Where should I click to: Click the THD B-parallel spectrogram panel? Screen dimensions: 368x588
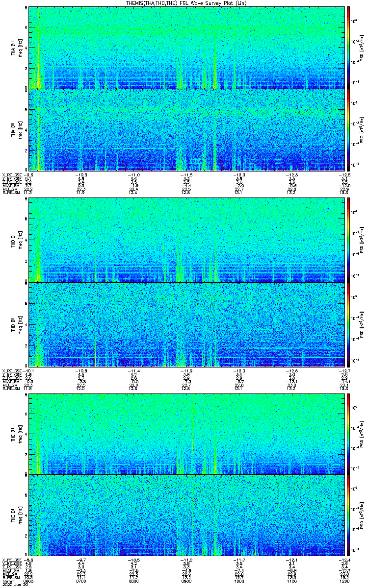(187, 324)
